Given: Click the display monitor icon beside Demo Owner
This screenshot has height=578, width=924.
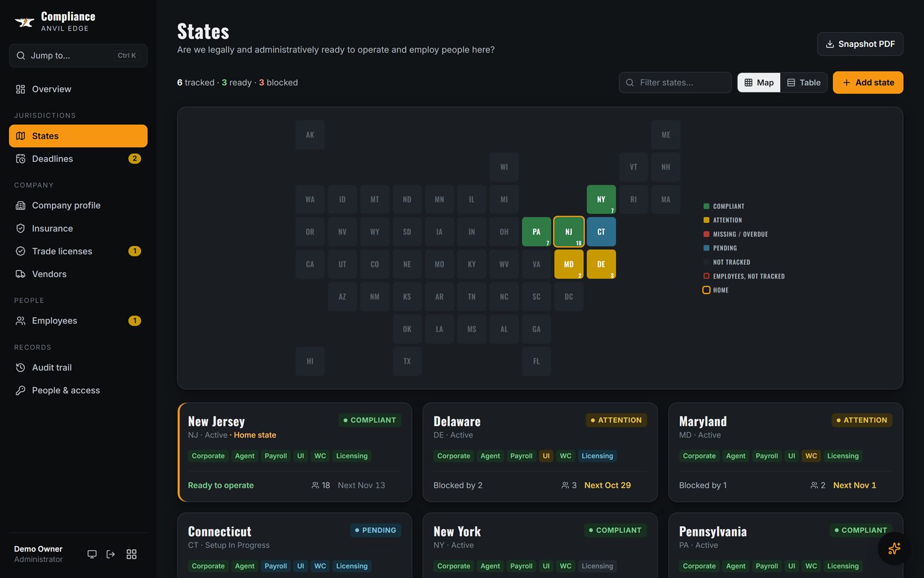Looking at the screenshot, I should [92, 554].
